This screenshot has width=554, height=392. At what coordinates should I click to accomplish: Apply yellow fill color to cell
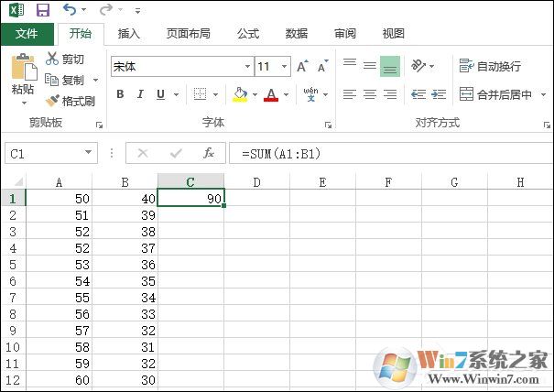click(x=240, y=94)
